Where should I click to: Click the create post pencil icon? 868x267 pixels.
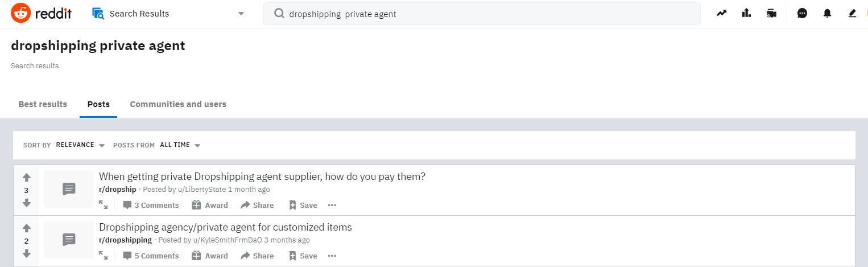click(852, 14)
